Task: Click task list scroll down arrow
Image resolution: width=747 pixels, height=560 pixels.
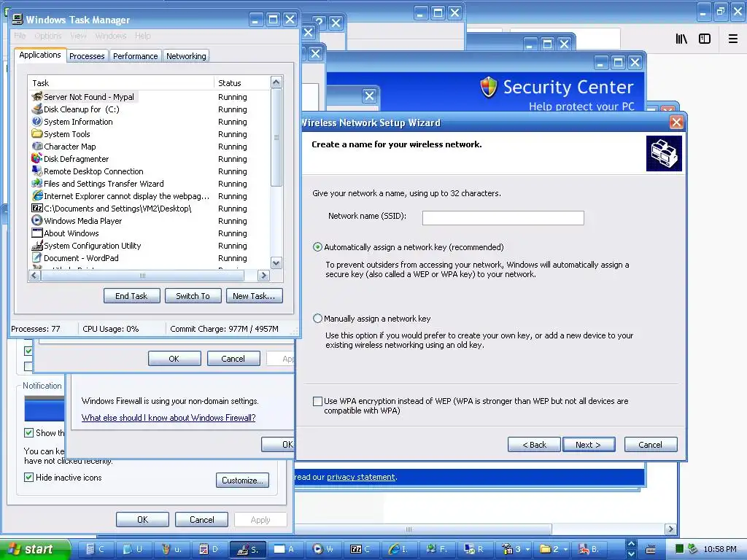Action: [276, 262]
